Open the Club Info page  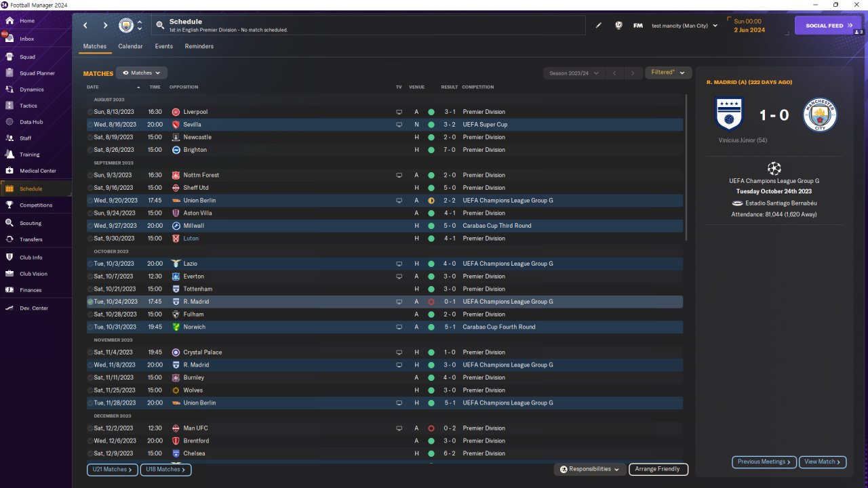click(31, 258)
